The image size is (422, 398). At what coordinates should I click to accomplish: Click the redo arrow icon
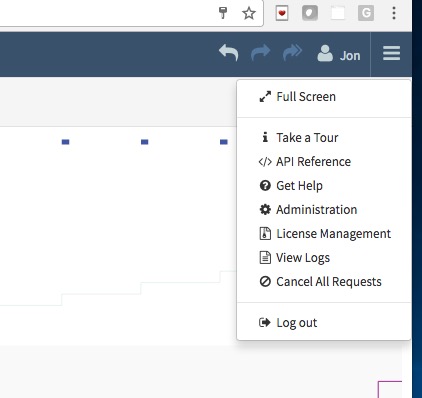[x=260, y=53]
